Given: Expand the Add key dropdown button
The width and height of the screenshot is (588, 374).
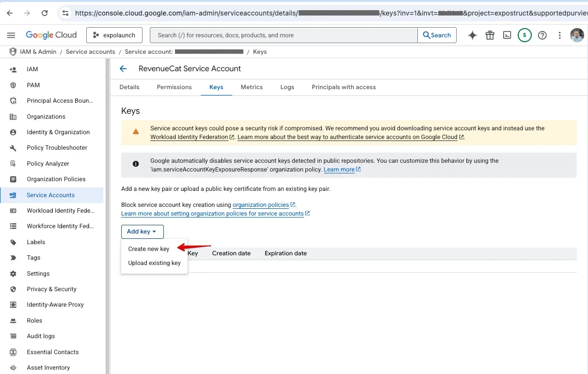Looking at the screenshot, I should pos(143,232).
